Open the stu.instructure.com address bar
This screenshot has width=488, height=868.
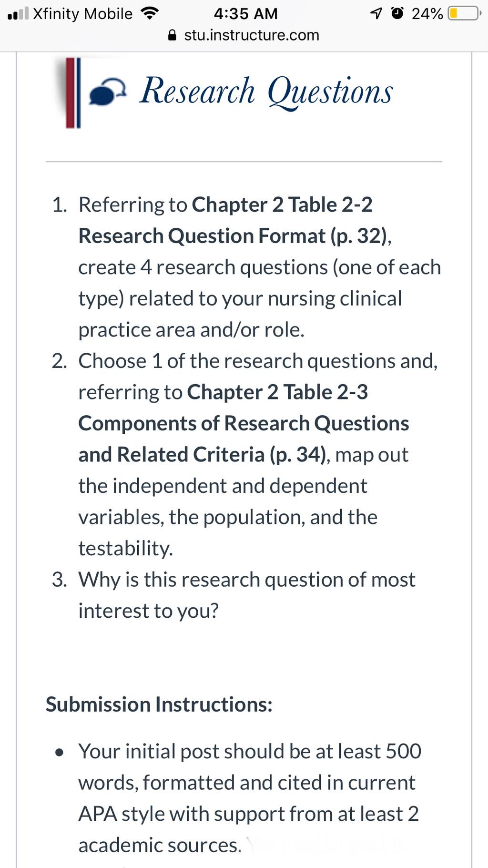pyautogui.click(x=244, y=35)
